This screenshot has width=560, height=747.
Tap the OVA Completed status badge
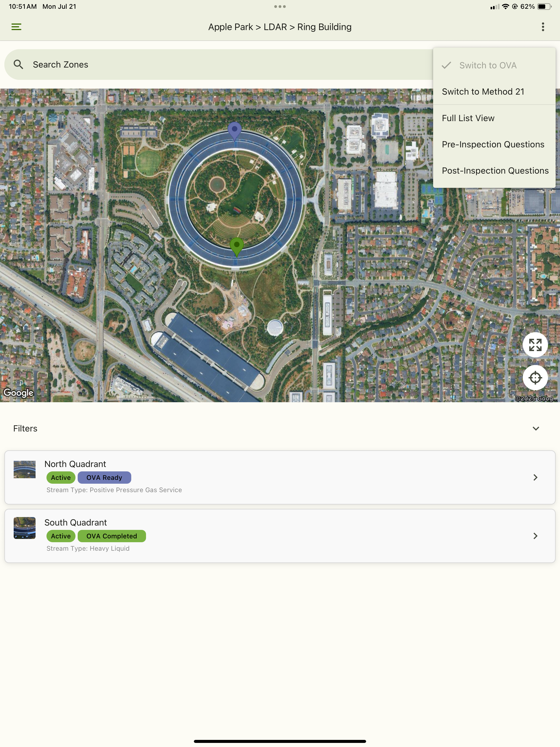coord(112,536)
